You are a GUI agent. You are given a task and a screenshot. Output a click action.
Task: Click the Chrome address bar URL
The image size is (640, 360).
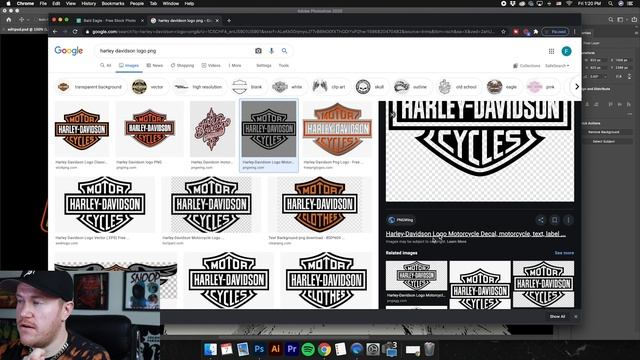pyautogui.click(x=292, y=31)
